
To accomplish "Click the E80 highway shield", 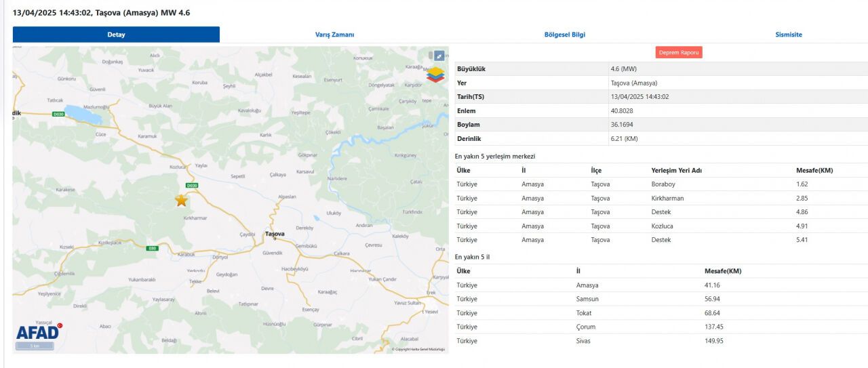I will [152, 248].
